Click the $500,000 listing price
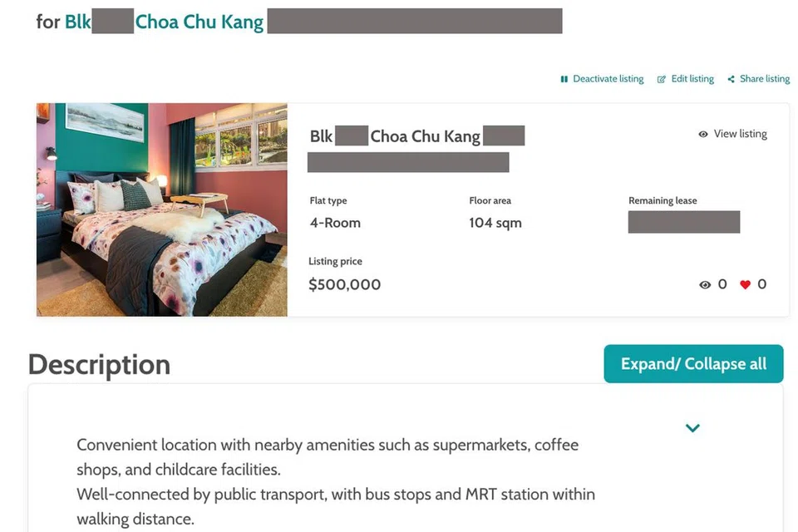 pyautogui.click(x=344, y=284)
